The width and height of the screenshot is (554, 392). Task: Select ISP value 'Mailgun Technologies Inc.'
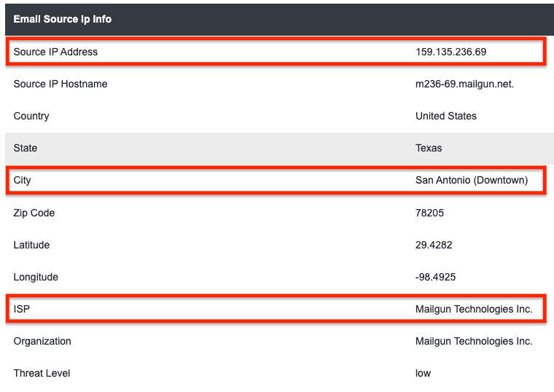point(474,310)
